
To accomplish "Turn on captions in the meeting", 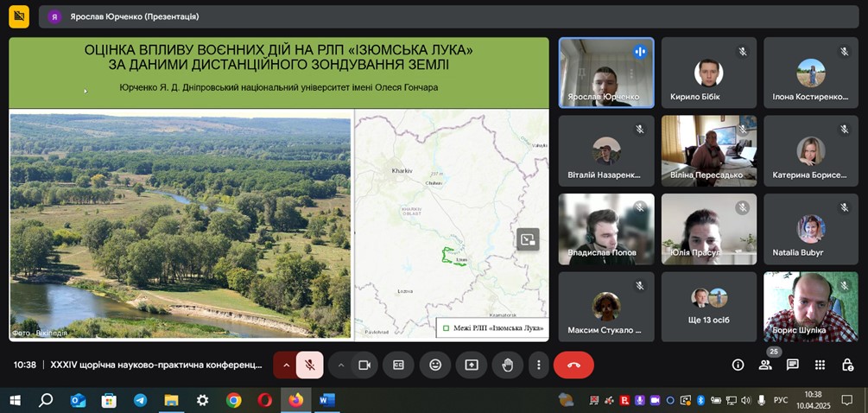I will (399, 365).
